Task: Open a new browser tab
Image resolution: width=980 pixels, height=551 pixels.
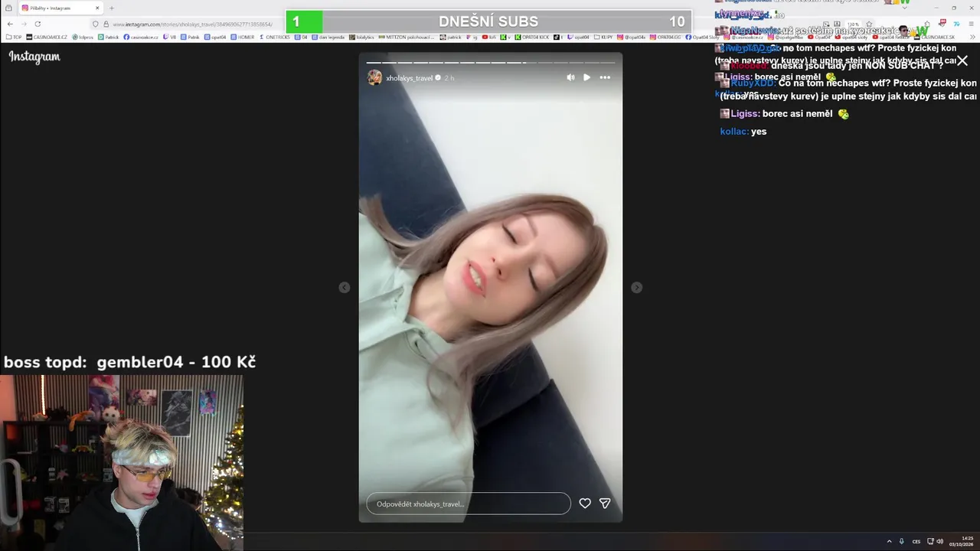Action: pos(112,8)
